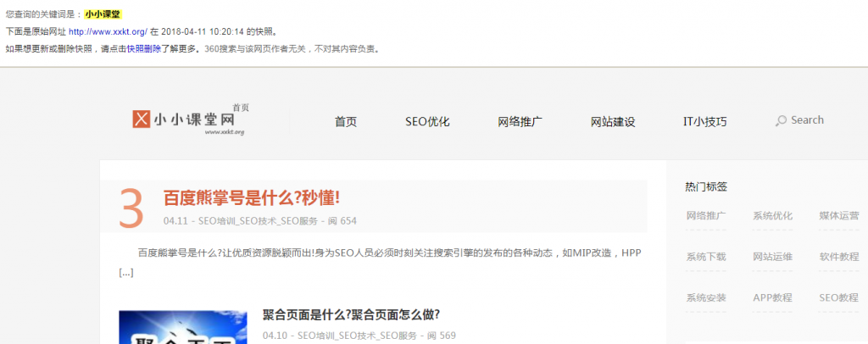
Task: Open article 聚合页面是什么?聚合页面怎么做?
Action: pyautogui.click(x=352, y=314)
